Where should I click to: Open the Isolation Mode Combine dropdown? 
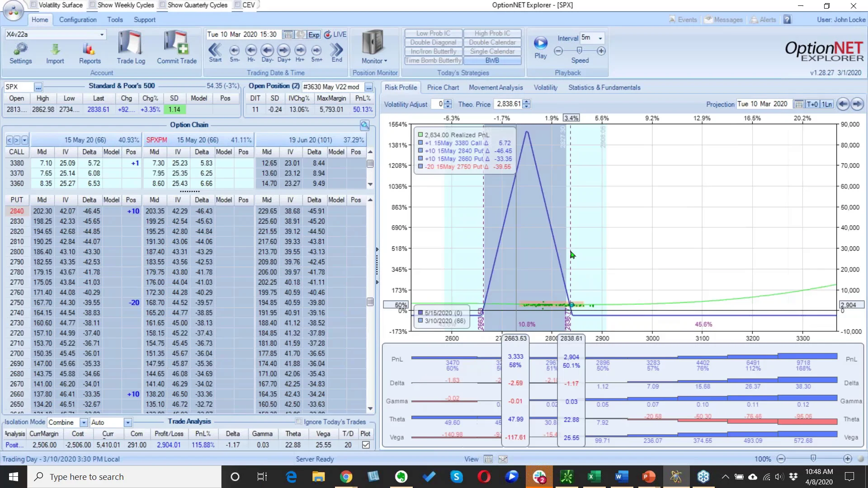pos(84,422)
